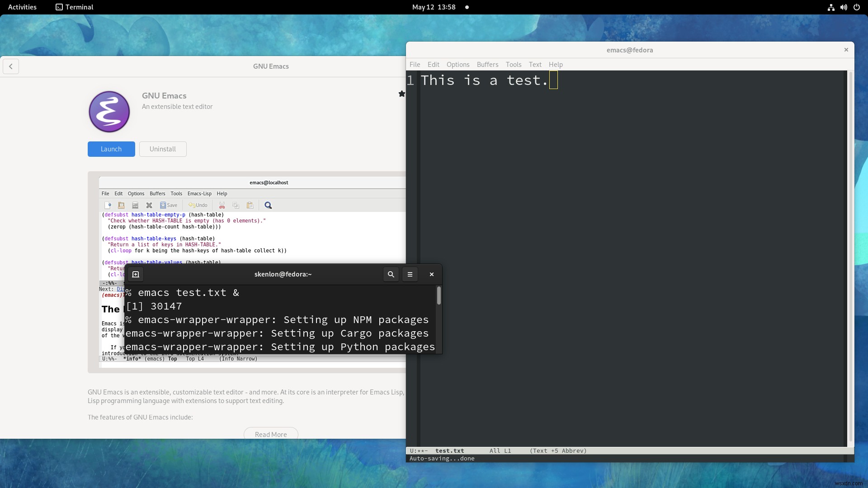Click the Save icon in Emacs toolbar
The image size is (868, 488).
click(x=168, y=204)
